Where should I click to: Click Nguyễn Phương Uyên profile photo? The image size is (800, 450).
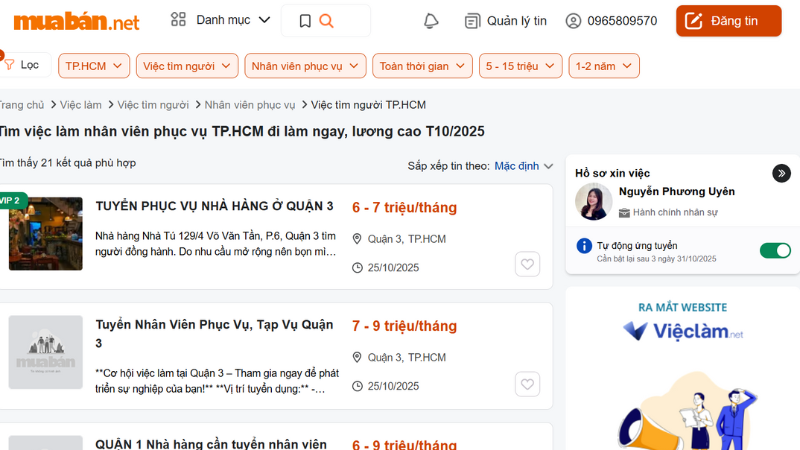pos(593,202)
